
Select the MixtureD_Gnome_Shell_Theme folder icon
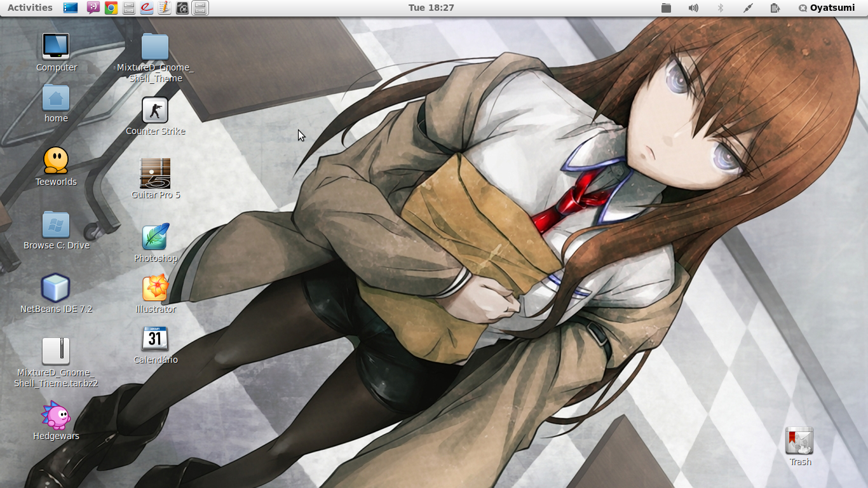click(x=155, y=46)
